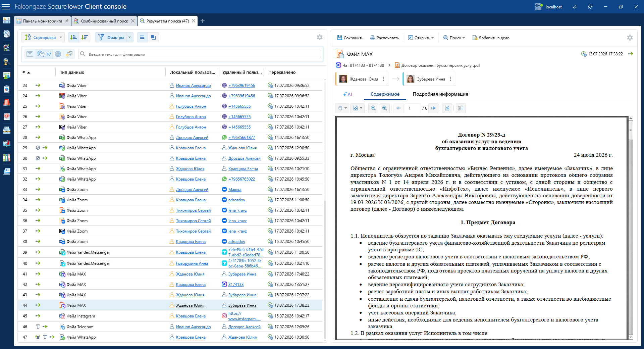Select row 40 Файл Yandex.Messenger
The width and height of the screenshot is (644, 349).
coord(170,263)
